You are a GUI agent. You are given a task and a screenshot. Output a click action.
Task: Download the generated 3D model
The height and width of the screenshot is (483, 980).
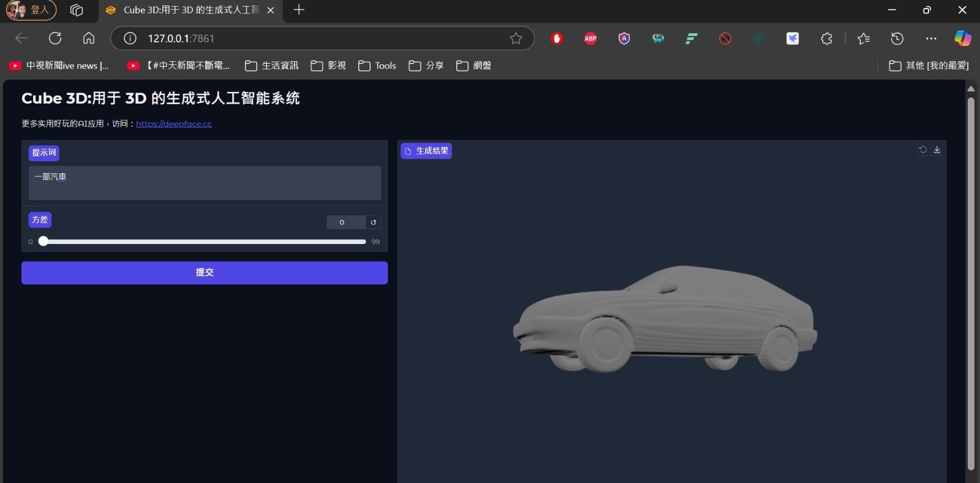pos(937,150)
